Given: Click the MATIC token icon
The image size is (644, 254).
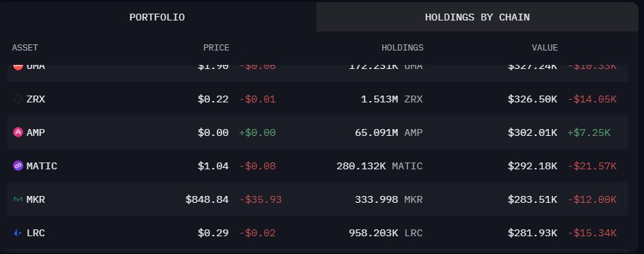Looking at the screenshot, I should point(18,166).
